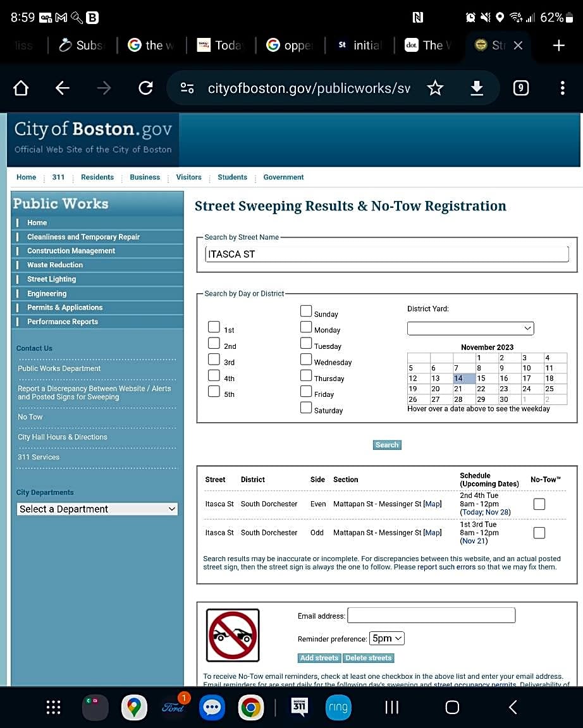Click the Search button
The width and height of the screenshot is (583, 728).
pos(387,445)
